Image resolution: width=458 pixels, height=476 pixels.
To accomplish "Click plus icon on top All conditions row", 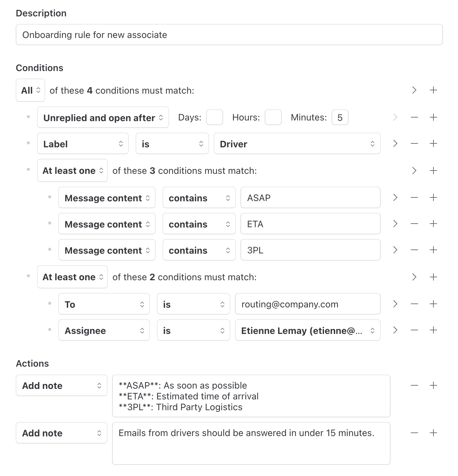I will tap(433, 90).
